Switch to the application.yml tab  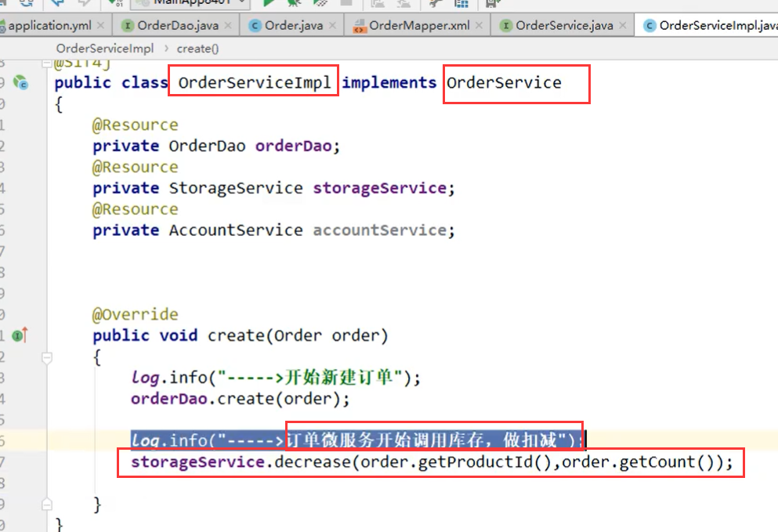pos(49,25)
